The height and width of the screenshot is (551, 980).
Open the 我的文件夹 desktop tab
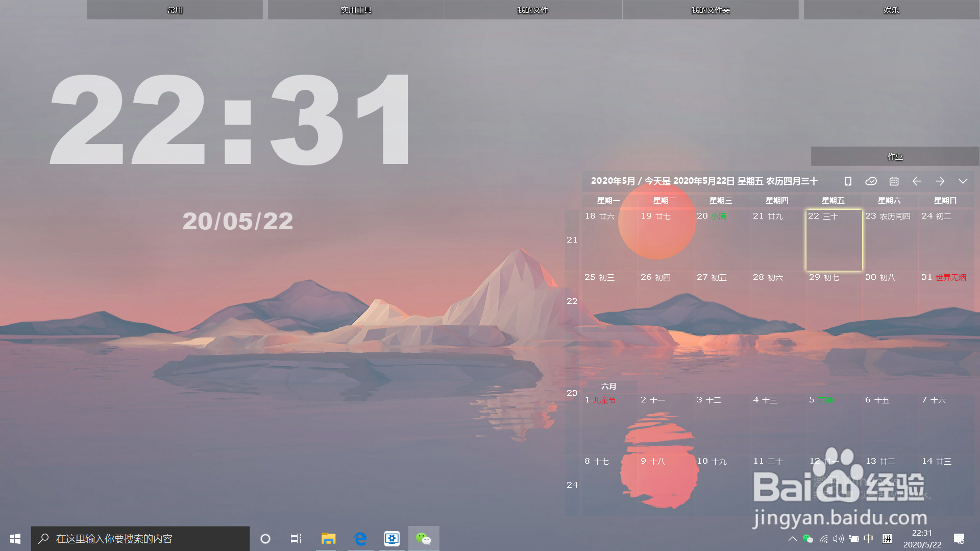coord(710,10)
